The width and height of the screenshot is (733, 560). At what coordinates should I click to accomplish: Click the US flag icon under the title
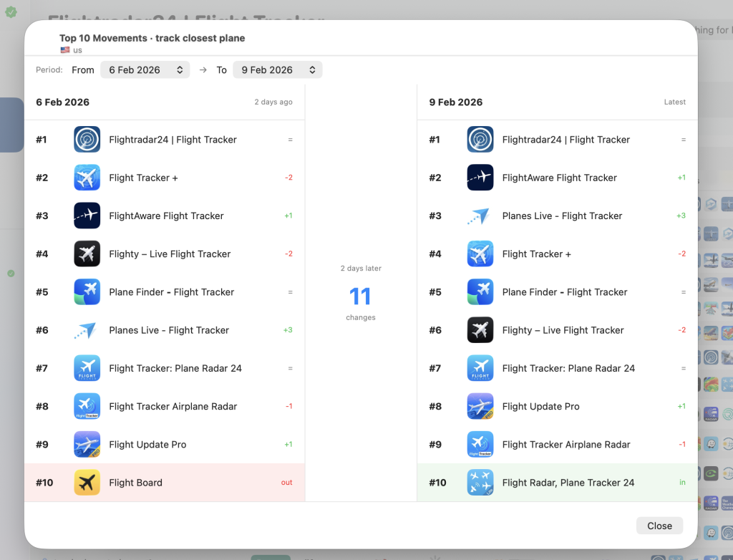[65, 50]
